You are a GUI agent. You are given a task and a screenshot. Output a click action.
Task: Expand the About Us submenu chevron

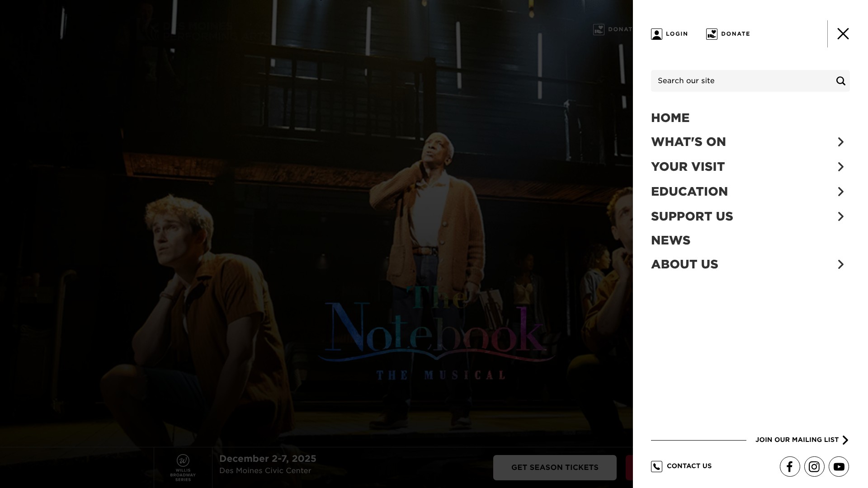(840, 264)
